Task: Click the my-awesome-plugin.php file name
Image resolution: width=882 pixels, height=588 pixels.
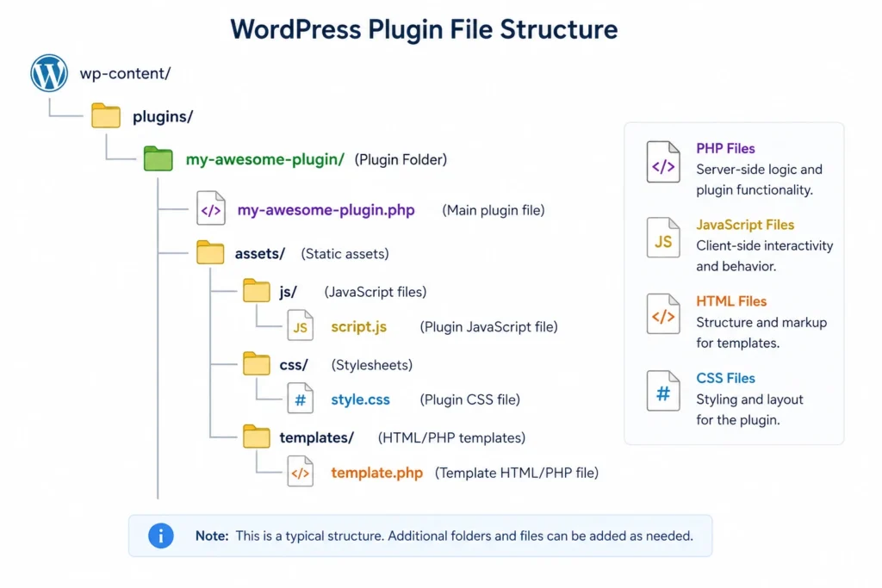Action: click(x=326, y=210)
